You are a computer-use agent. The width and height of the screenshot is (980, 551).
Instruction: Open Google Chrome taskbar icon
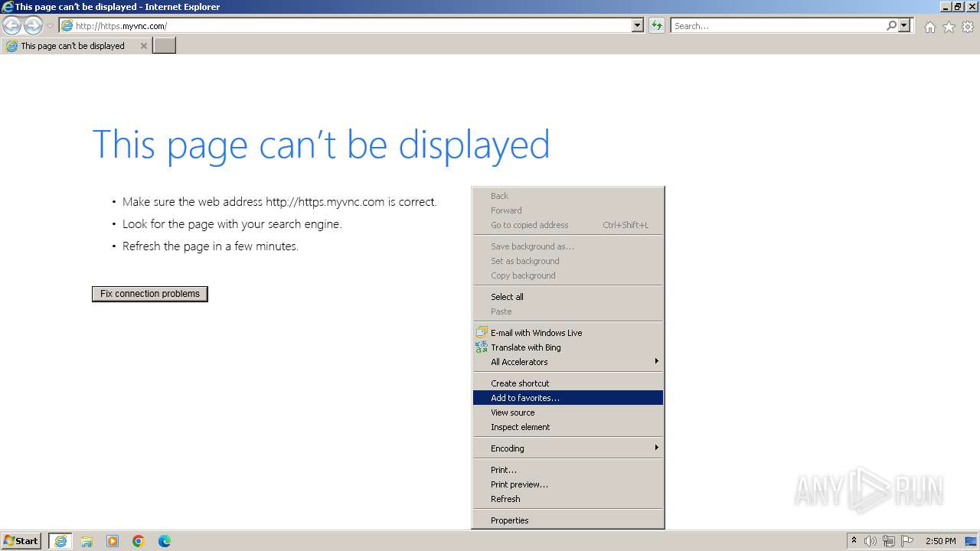click(139, 541)
